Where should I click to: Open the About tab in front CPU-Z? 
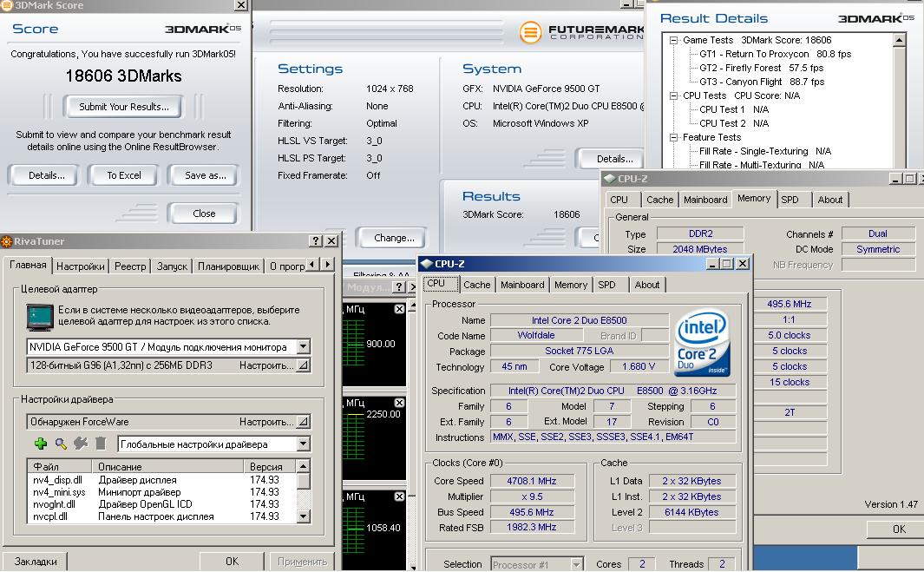click(647, 285)
